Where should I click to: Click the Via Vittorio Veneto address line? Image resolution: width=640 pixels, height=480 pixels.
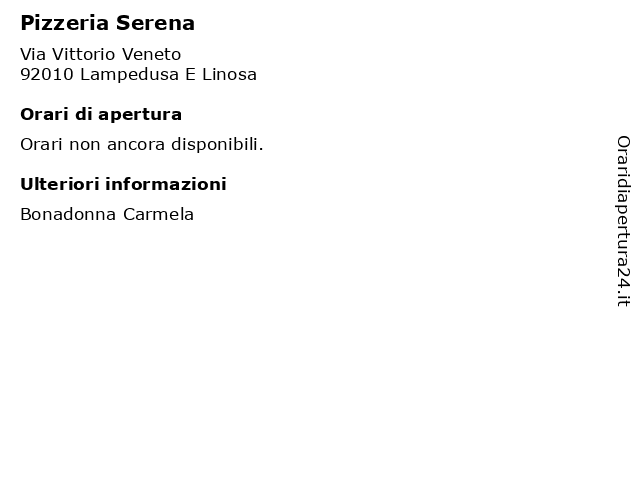pos(100,54)
